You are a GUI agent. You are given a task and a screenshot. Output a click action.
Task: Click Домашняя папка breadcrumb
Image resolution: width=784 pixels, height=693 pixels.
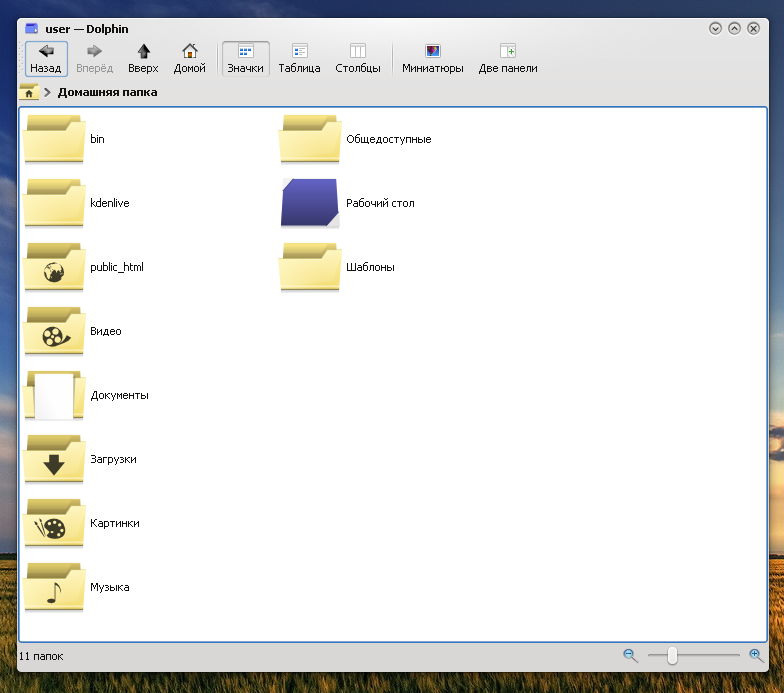[108, 92]
